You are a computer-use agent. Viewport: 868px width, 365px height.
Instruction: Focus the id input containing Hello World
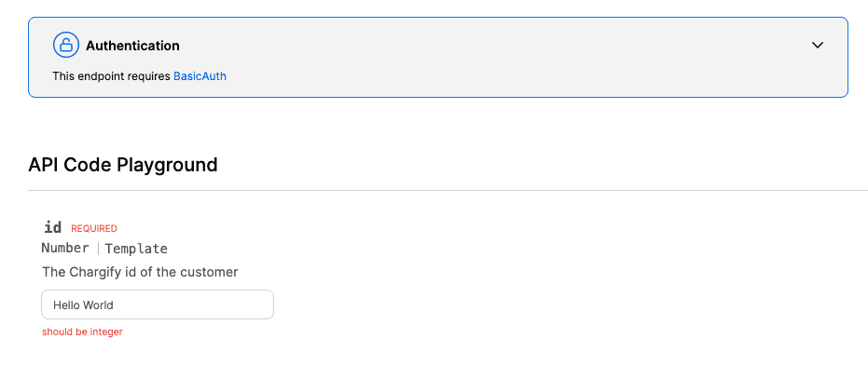[158, 304]
